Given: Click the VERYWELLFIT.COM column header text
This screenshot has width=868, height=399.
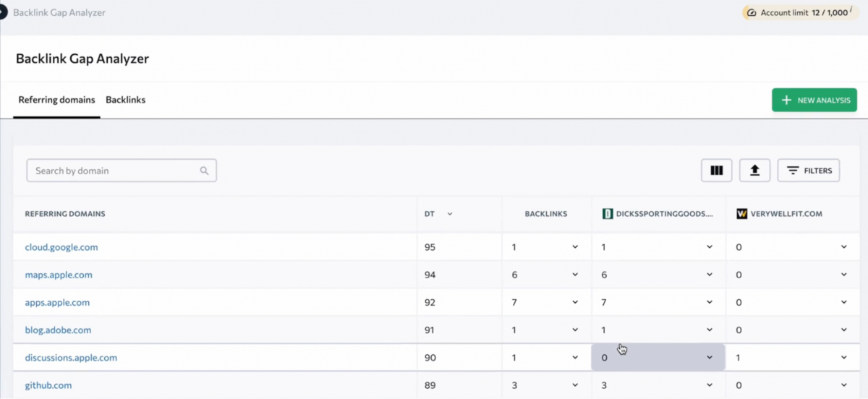Looking at the screenshot, I should click(x=786, y=214).
